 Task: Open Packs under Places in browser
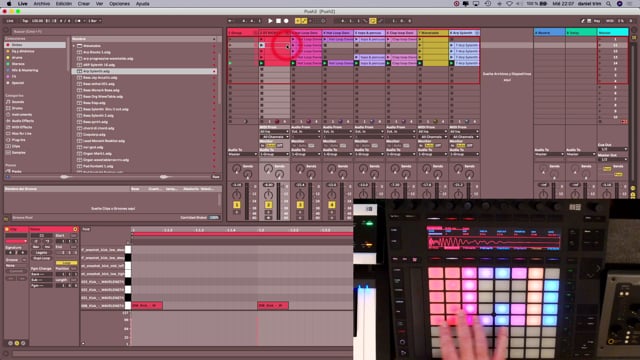[x=16, y=171]
